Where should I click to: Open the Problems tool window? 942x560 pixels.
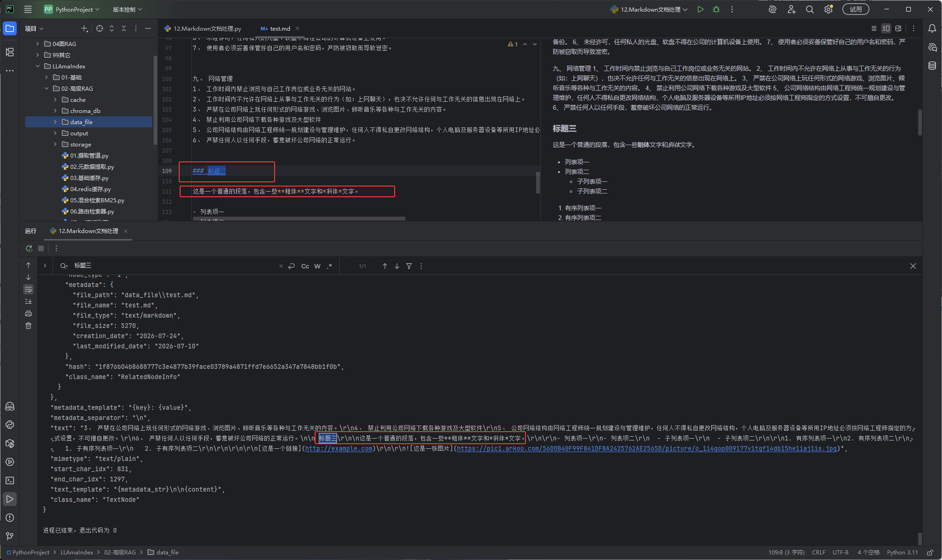(x=10, y=518)
